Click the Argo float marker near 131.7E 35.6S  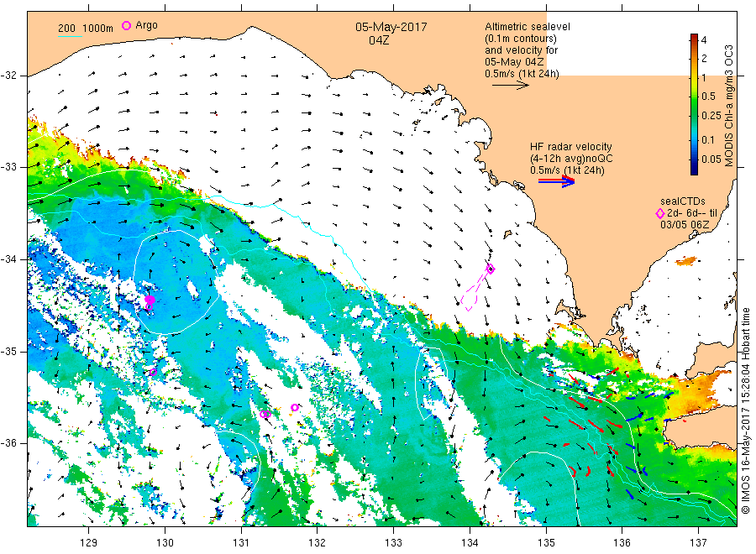(x=295, y=408)
